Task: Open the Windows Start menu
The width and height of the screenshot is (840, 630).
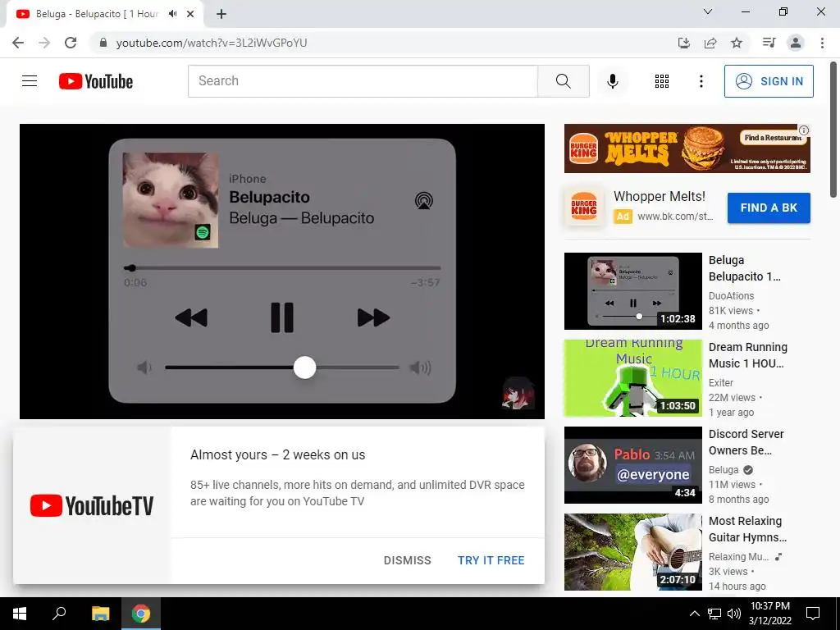Action: (x=20, y=614)
